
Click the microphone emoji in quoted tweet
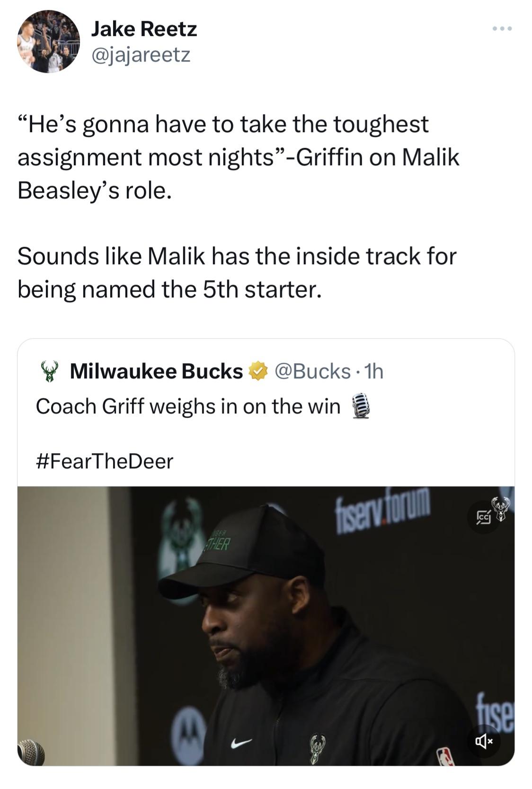point(361,406)
